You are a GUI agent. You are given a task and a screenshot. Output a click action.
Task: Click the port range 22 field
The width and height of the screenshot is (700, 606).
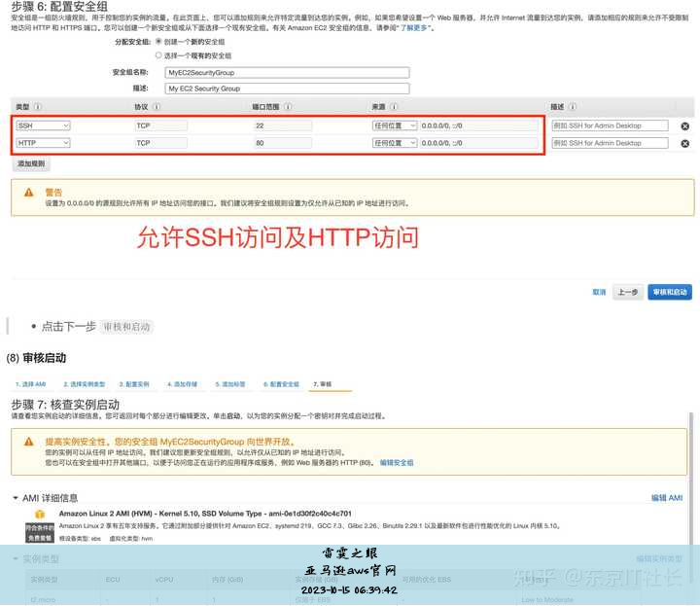tap(283, 125)
